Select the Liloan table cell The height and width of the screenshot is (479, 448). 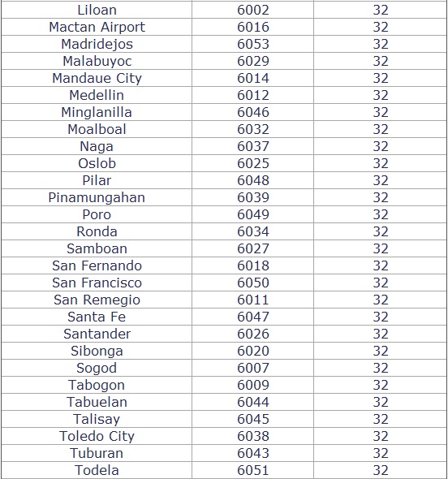pos(97,10)
